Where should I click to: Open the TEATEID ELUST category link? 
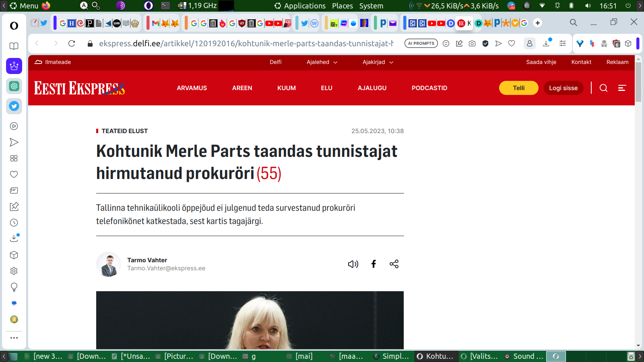click(125, 131)
